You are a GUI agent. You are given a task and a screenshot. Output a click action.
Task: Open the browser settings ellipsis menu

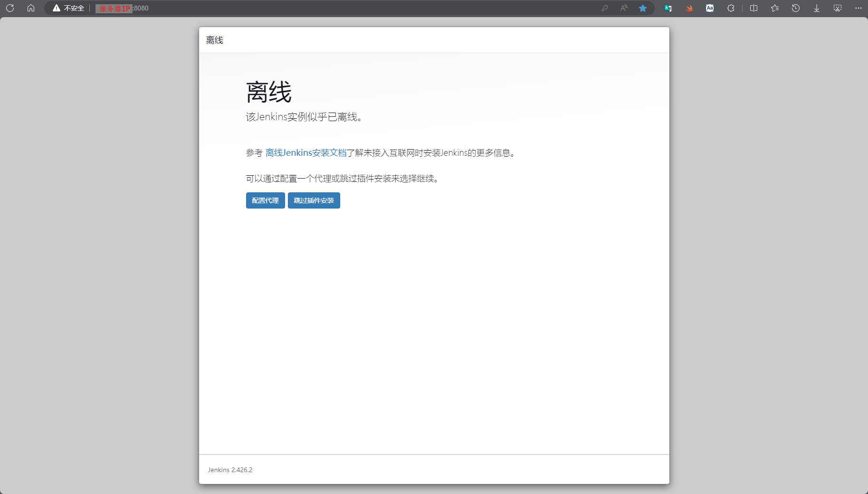coord(858,8)
